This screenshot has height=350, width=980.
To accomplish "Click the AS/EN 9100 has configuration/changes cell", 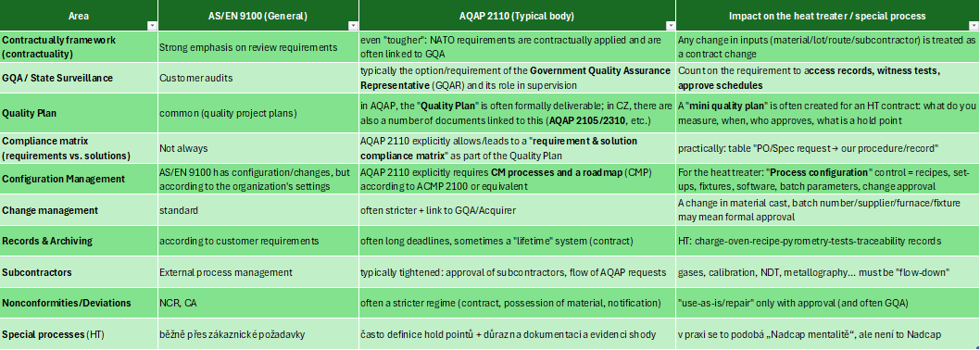I will click(x=258, y=179).
